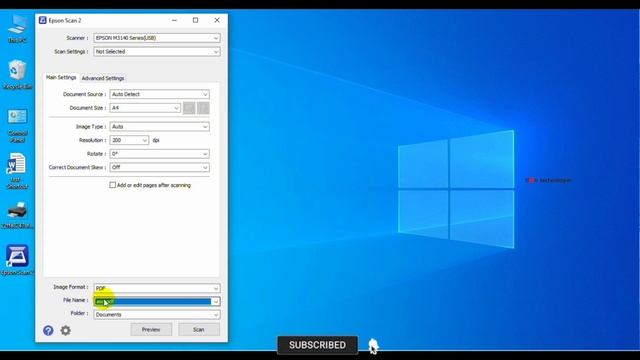640x360 pixels.
Task: Open the Image Type dropdown
Action: coord(159,127)
